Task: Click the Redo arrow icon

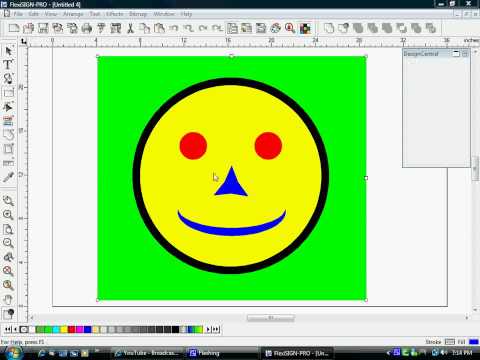Action: point(203,28)
